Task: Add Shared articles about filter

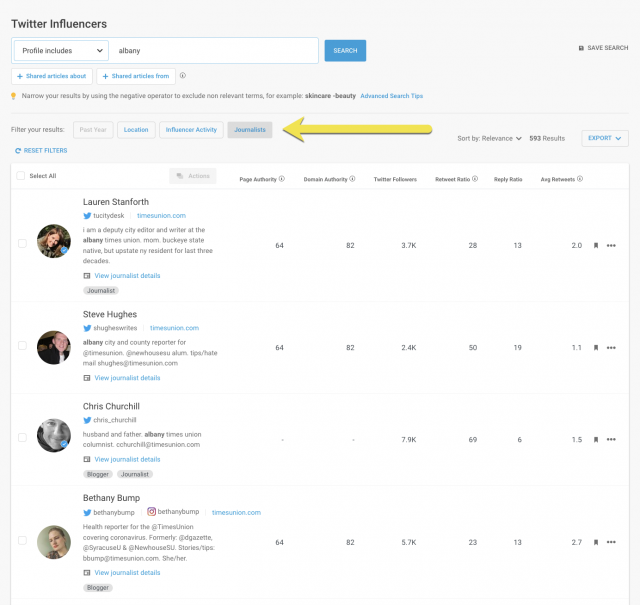Action: 52,76
